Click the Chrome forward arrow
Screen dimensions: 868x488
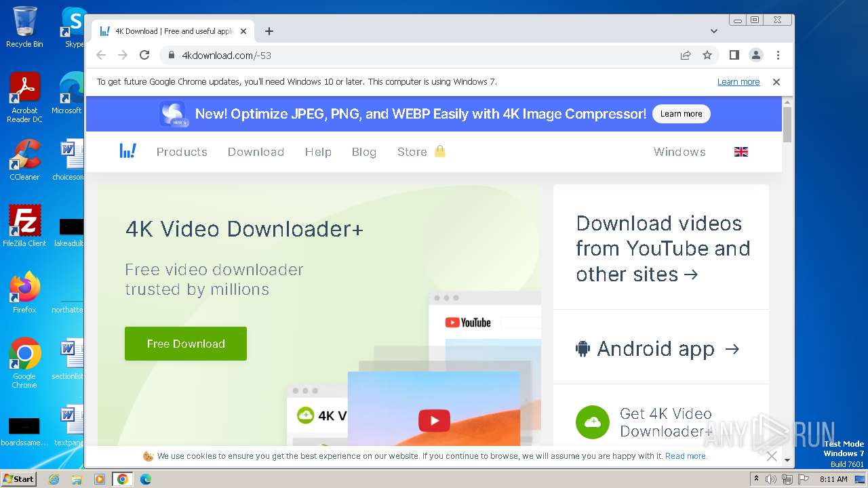123,55
